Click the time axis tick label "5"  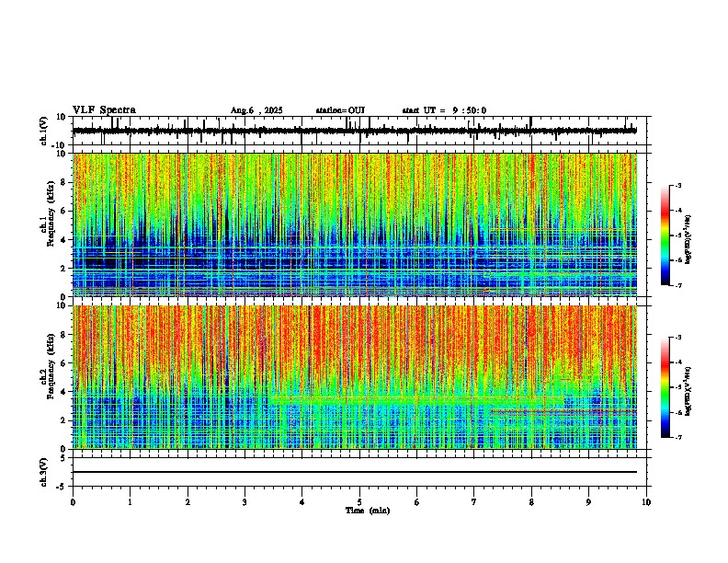click(359, 502)
